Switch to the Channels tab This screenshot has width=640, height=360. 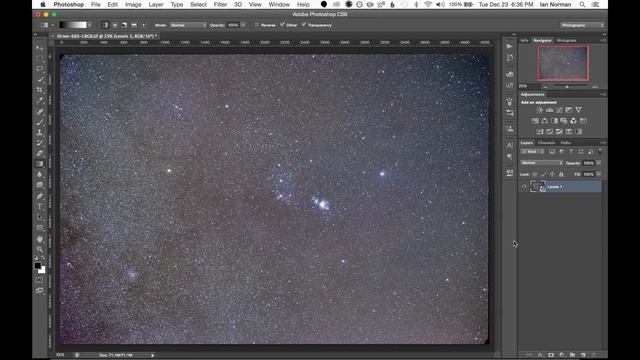pyautogui.click(x=546, y=143)
